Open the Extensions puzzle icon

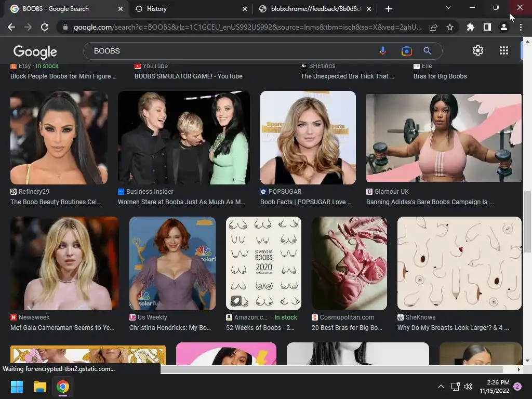pyautogui.click(x=471, y=27)
